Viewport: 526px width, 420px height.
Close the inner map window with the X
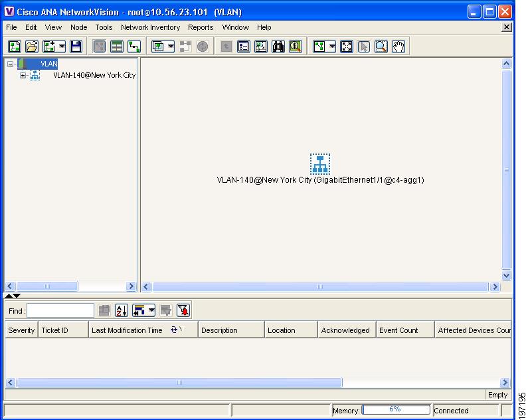pos(507,27)
